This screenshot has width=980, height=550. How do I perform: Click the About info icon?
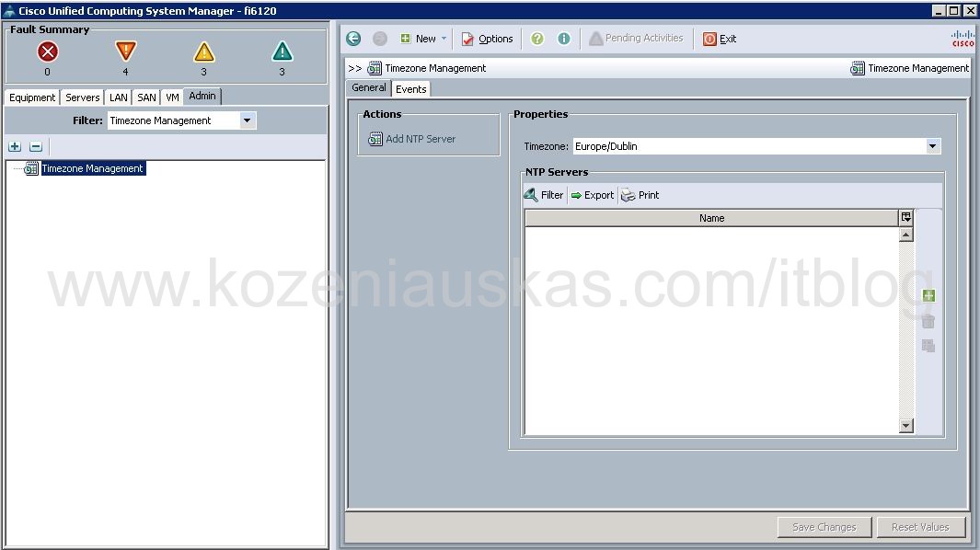(x=564, y=39)
